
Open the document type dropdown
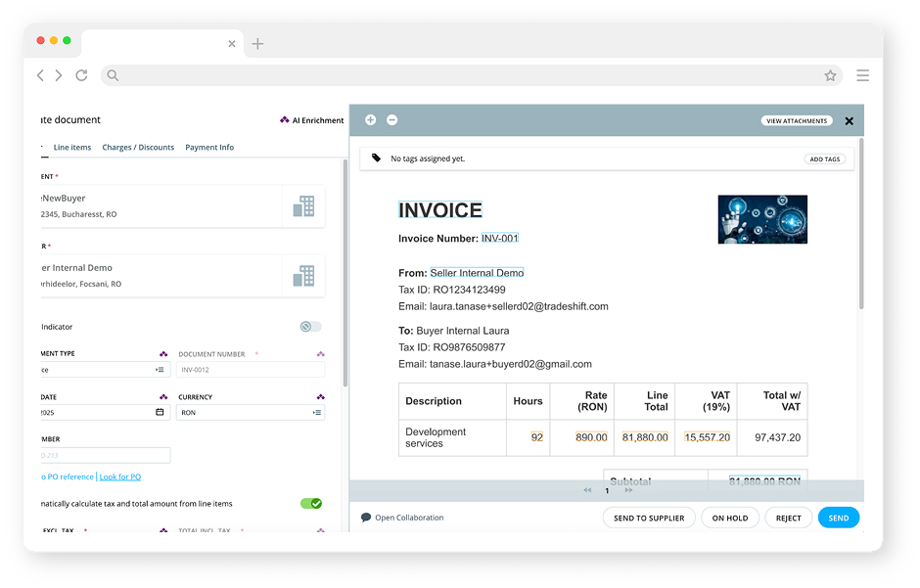coord(160,370)
